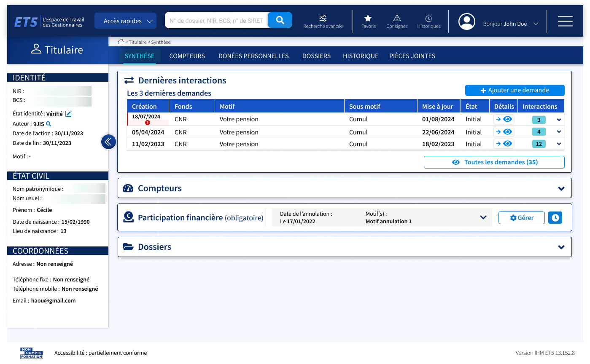Open the Accès rapides dropdown
The image size is (590, 364).
click(x=125, y=21)
